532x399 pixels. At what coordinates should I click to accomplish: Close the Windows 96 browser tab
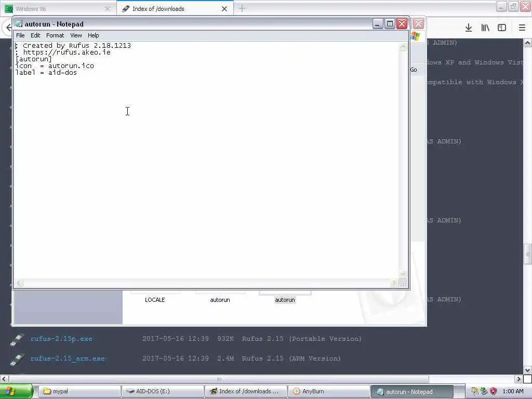click(x=108, y=9)
